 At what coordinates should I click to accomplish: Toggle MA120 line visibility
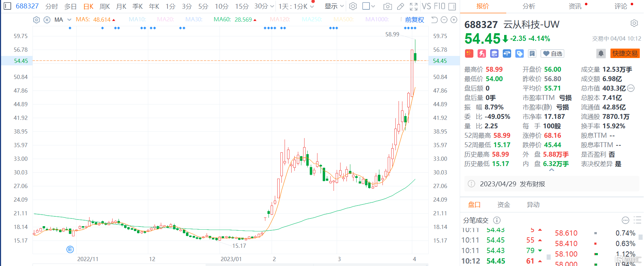[280, 20]
